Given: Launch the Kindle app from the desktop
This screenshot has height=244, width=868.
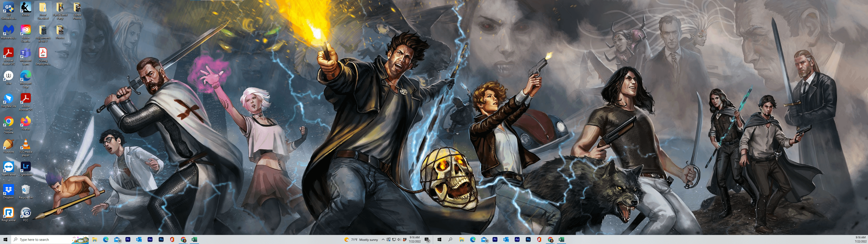Looking at the screenshot, I should pyautogui.click(x=26, y=7).
